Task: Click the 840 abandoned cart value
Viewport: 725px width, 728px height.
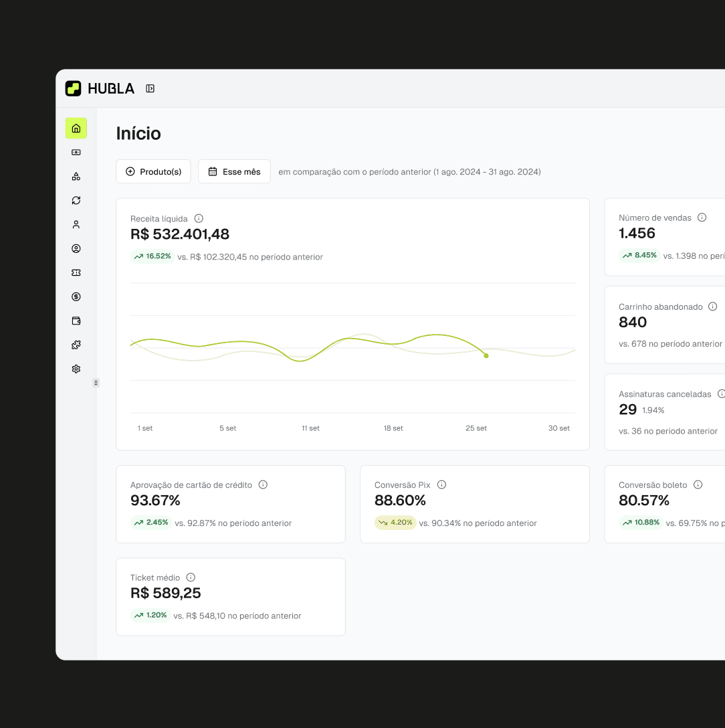Action: 633,323
